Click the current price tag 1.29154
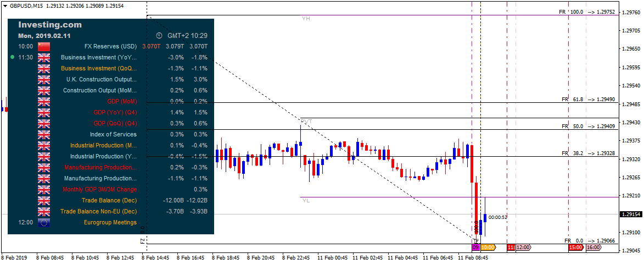 coord(630,215)
